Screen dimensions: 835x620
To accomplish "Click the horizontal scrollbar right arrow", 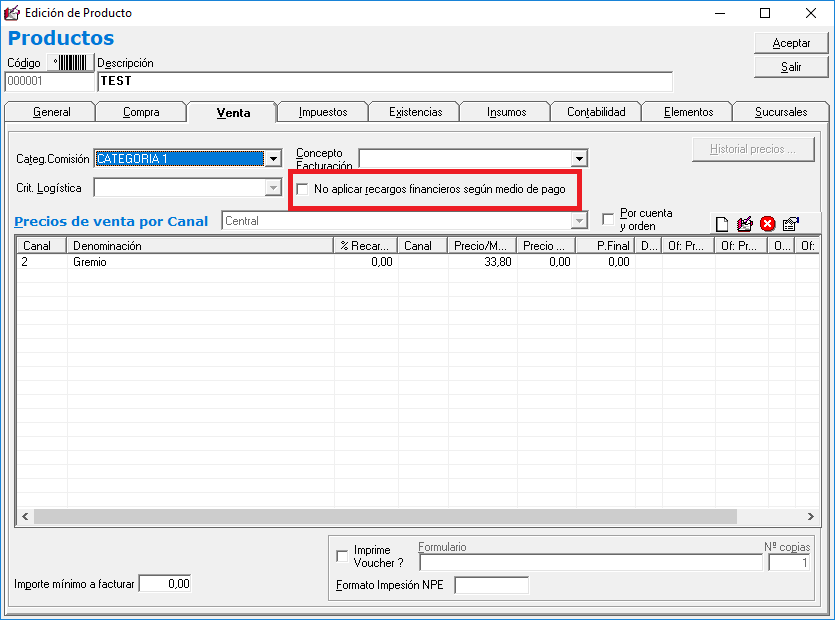I will pyautogui.click(x=811, y=516).
